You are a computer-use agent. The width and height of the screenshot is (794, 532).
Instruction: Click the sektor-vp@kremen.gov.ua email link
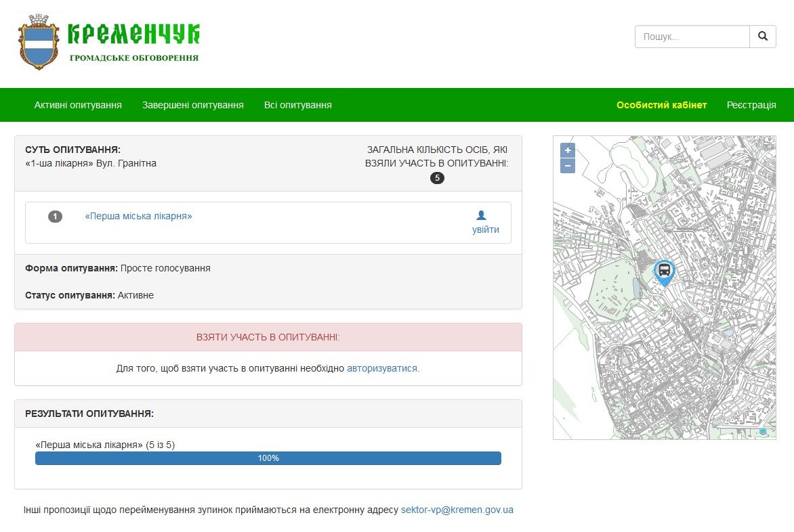(457, 510)
